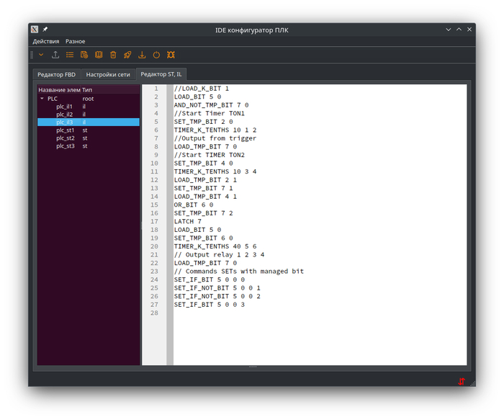The height and width of the screenshot is (420, 504).
Task: Open the toolbar chevron dropdown
Action: coord(41,55)
